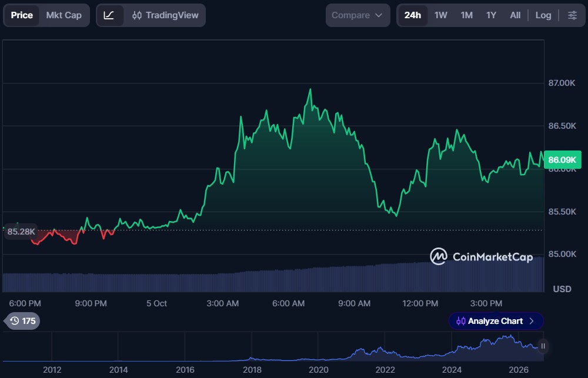Click 2016 on the overview timeline
588x378 pixels.
[185, 370]
